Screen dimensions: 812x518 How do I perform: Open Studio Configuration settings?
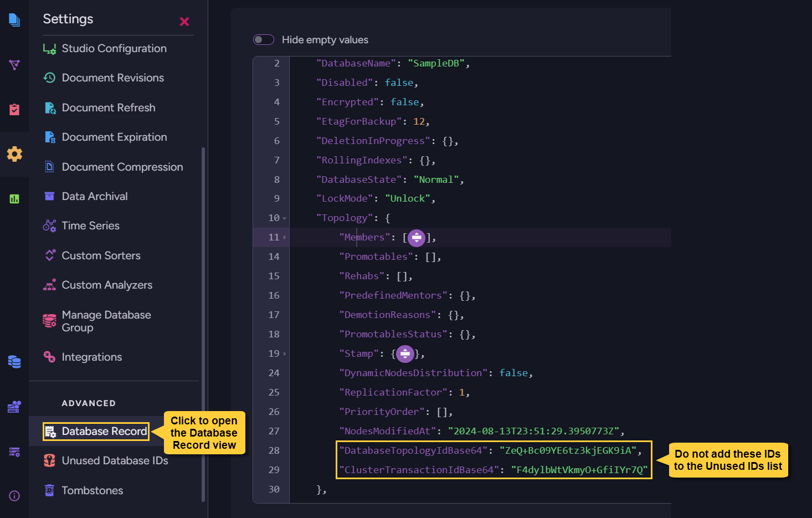114,49
